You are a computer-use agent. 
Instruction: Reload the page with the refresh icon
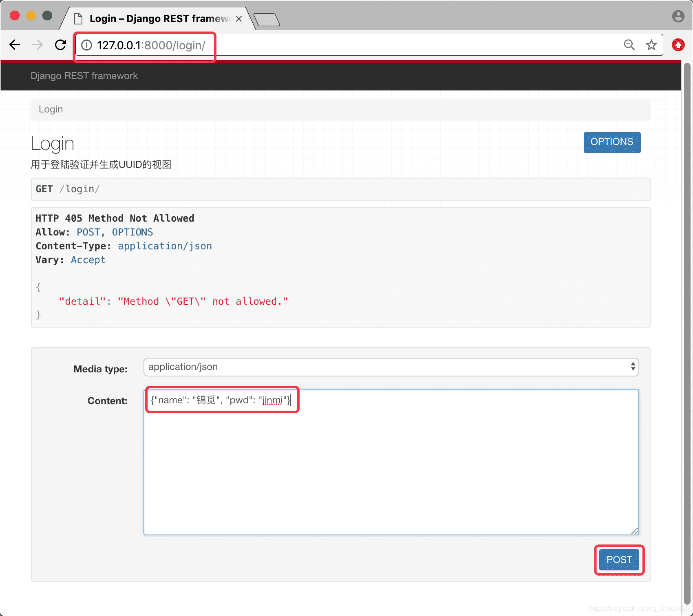pos(60,45)
